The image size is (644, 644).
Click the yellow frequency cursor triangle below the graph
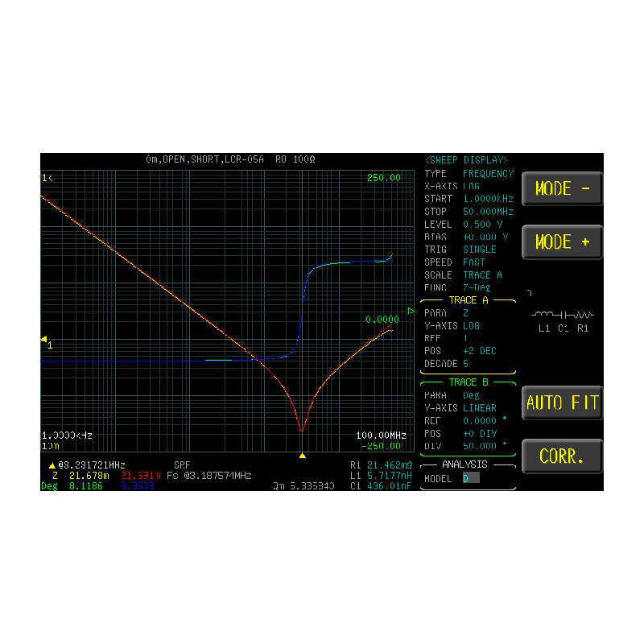(302, 456)
